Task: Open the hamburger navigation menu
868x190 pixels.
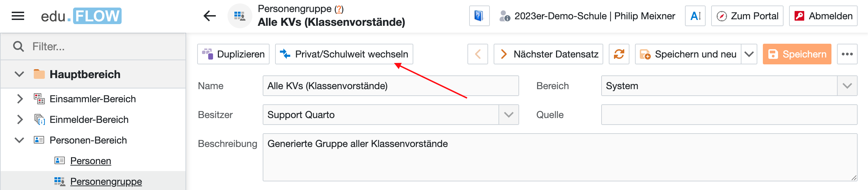Action: (x=18, y=16)
